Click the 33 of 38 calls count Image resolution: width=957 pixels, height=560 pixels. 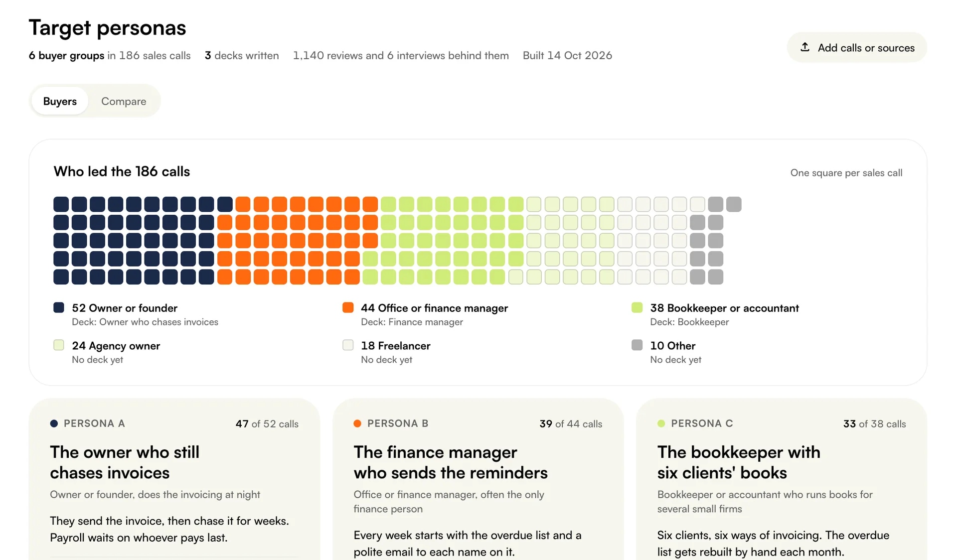pos(875,424)
